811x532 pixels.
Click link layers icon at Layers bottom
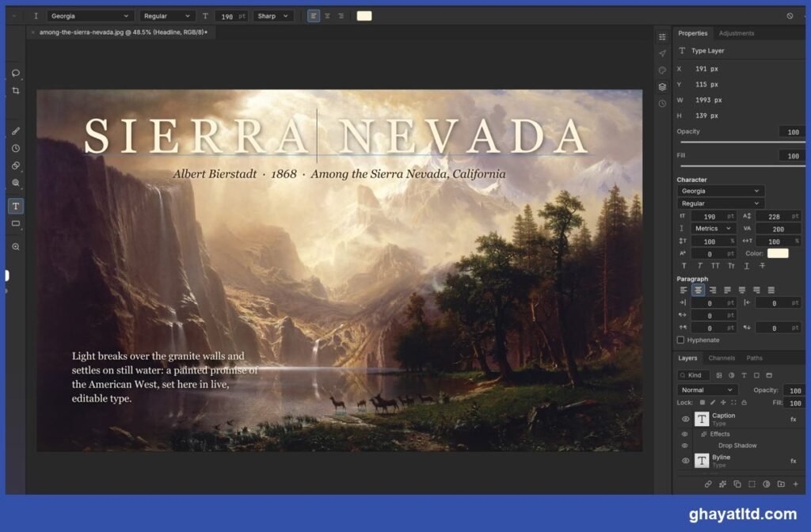click(708, 484)
